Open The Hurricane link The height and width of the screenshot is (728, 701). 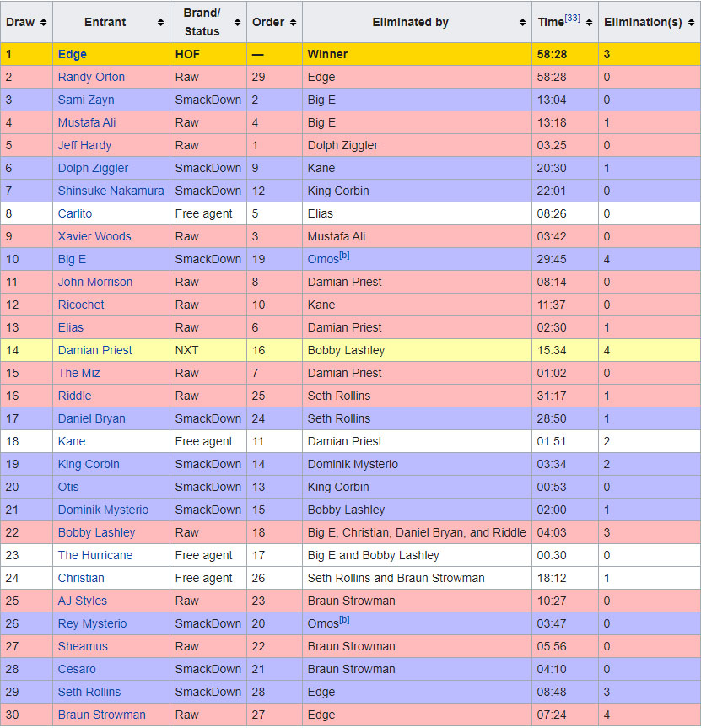pyautogui.click(x=95, y=555)
